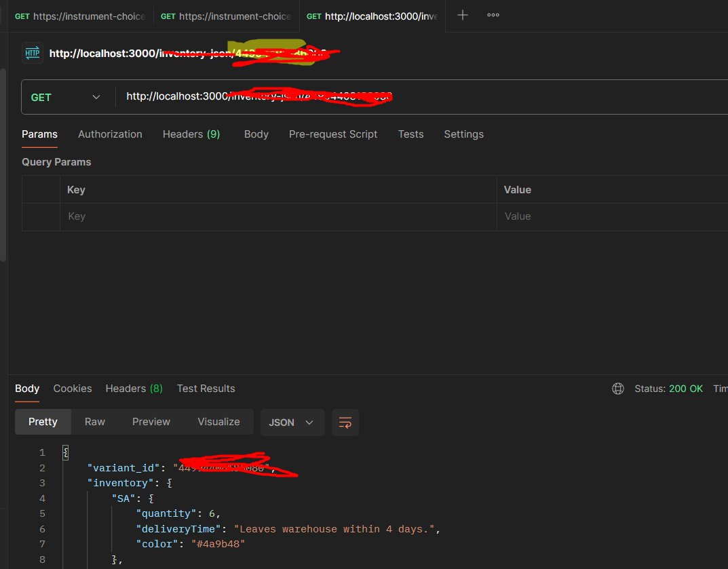728x569 pixels.
Task: Open the Params tab
Action: point(39,134)
